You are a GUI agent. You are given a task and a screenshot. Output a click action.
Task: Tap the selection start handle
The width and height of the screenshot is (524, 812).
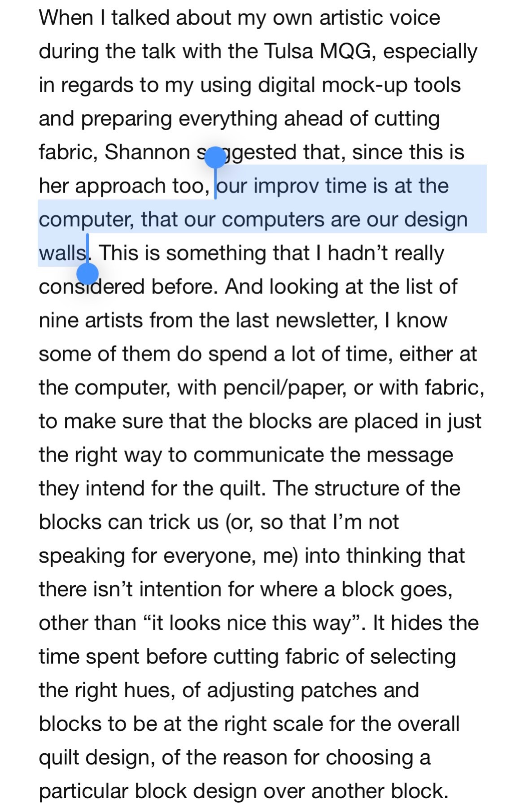[x=215, y=157]
